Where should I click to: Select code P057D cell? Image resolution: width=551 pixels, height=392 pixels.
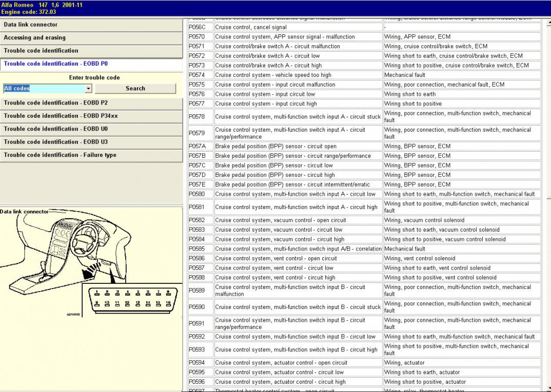coord(201,175)
